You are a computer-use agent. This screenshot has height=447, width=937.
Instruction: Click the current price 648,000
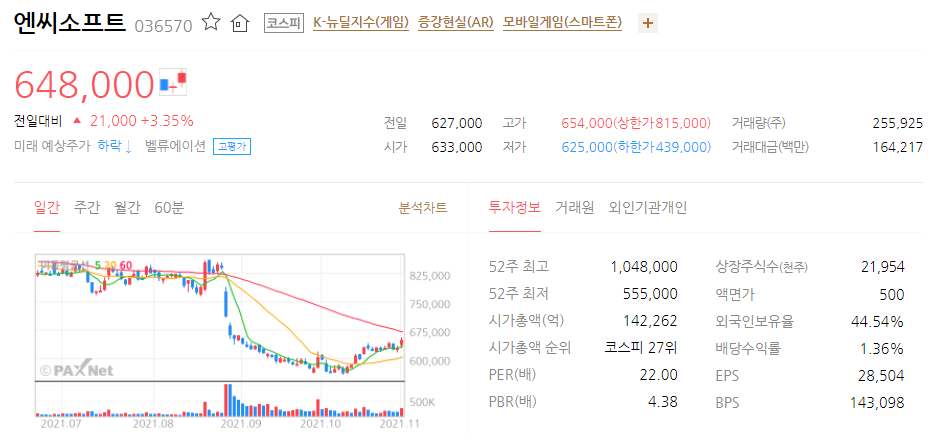pyautogui.click(x=84, y=84)
